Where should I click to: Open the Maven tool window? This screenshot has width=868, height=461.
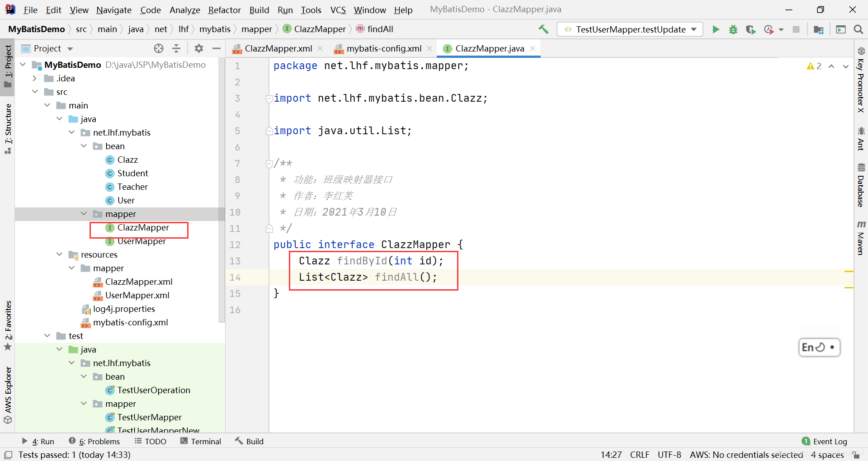[x=861, y=238]
